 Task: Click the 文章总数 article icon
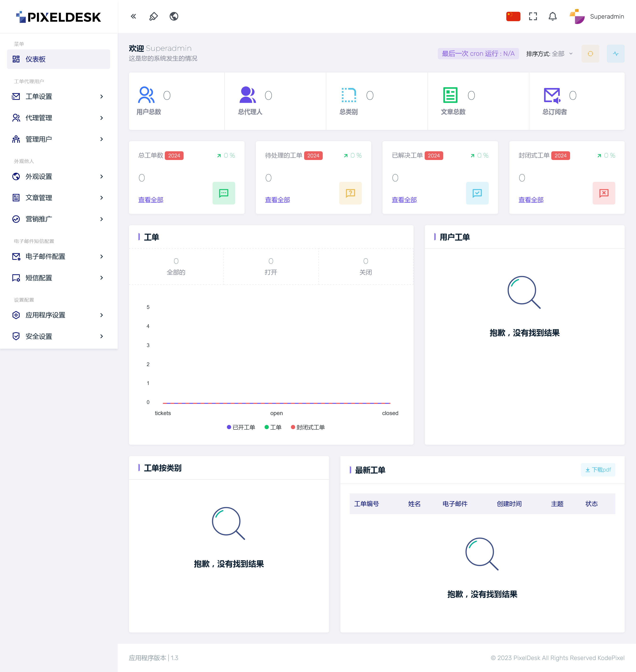click(x=450, y=95)
